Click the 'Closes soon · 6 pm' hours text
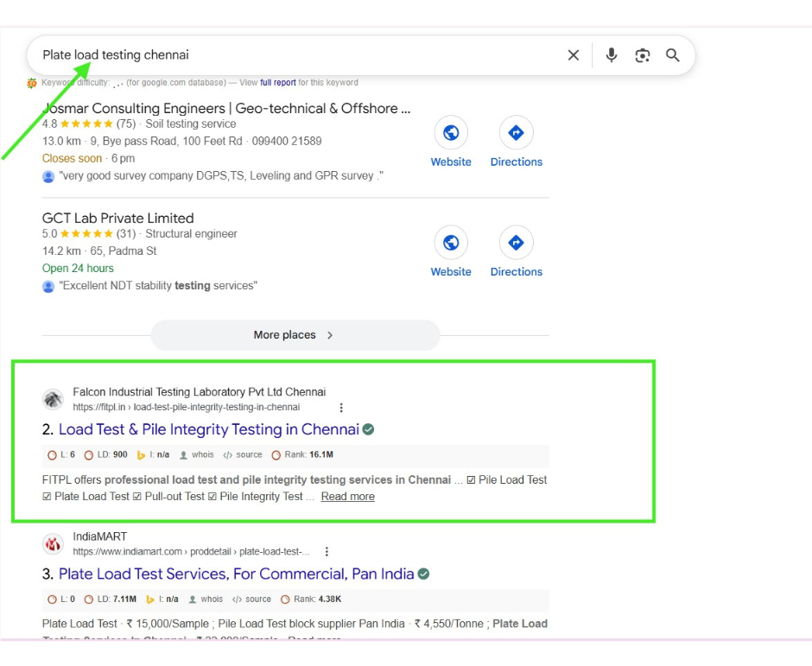This screenshot has height=666, width=812. 89,158
